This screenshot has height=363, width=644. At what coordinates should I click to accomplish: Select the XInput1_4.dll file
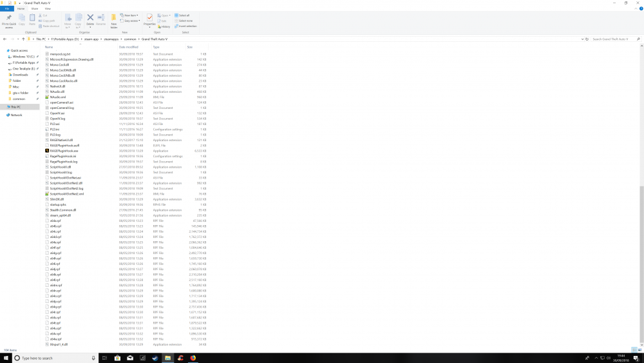pyautogui.click(x=59, y=344)
